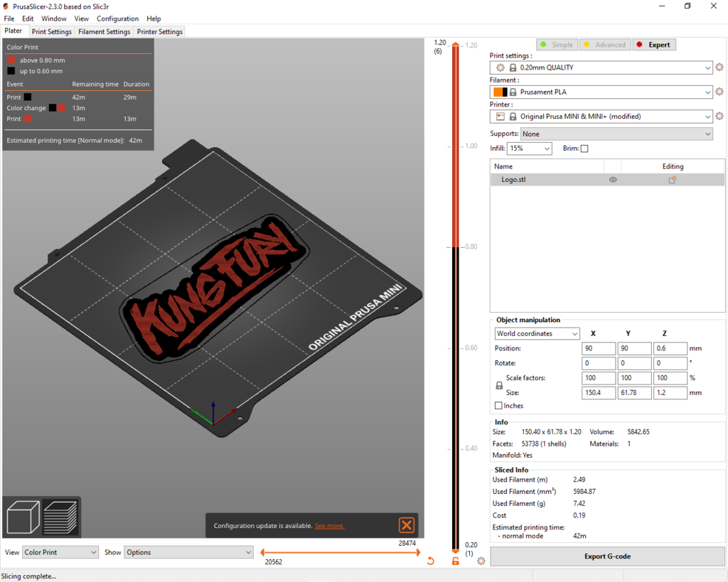
Task: Open the Infill percentage dropdown
Action: coord(529,149)
